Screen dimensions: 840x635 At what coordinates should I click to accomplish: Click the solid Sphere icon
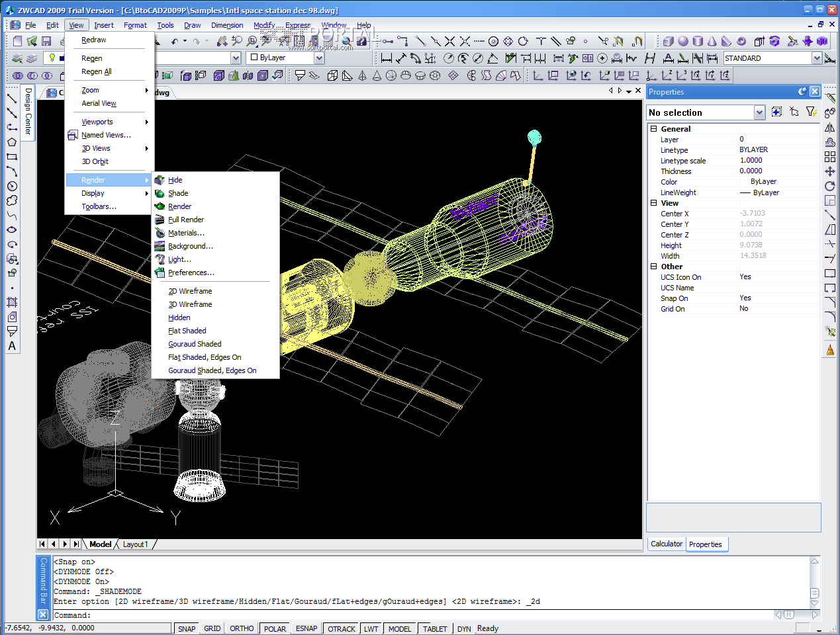click(683, 41)
